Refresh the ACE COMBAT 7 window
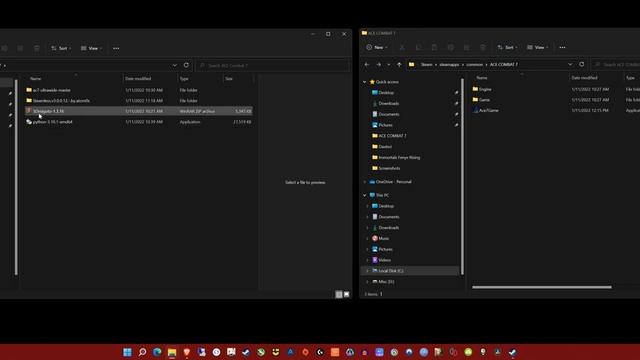This screenshot has width=640, height=360. 582,64
